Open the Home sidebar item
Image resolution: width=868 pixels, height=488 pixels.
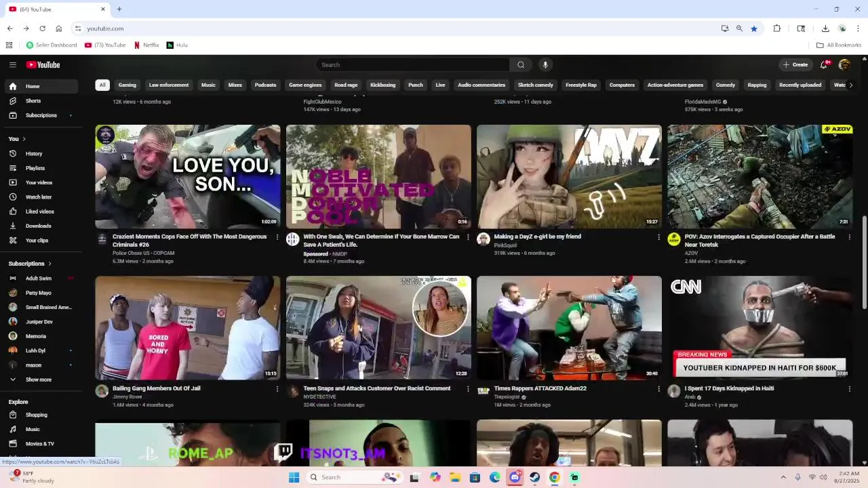[41, 86]
